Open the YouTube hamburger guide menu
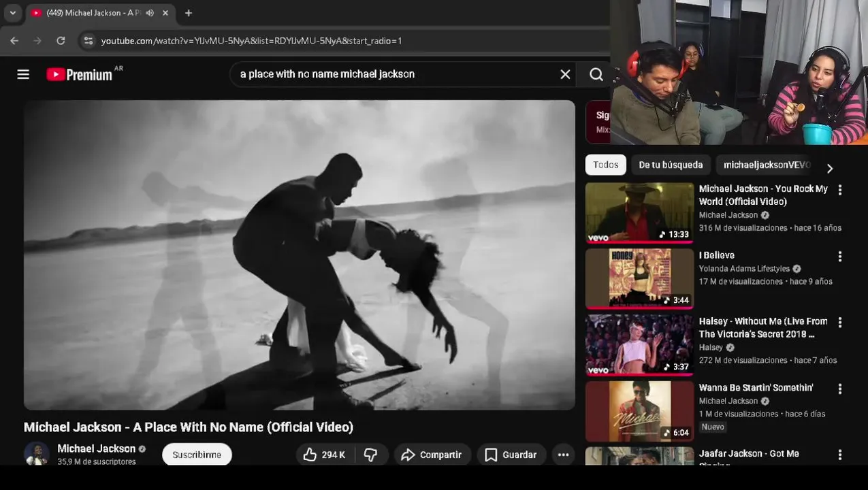Viewport: 868px width, 490px height. (23, 74)
